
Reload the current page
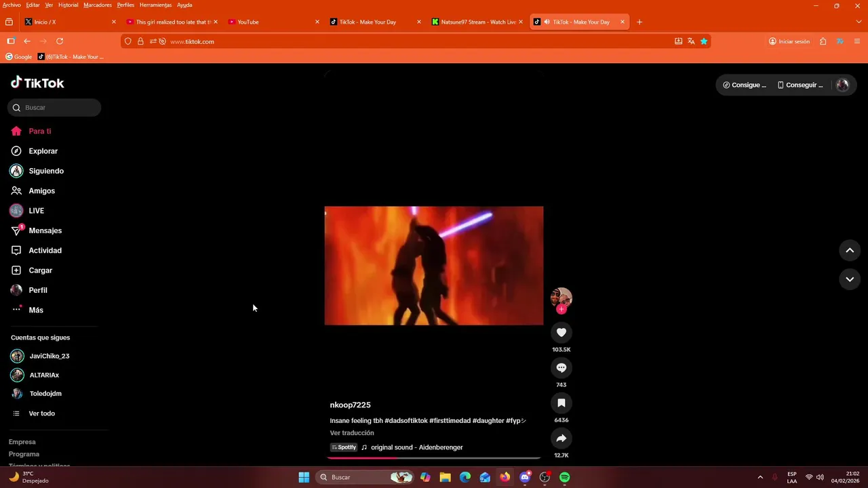pos(60,41)
